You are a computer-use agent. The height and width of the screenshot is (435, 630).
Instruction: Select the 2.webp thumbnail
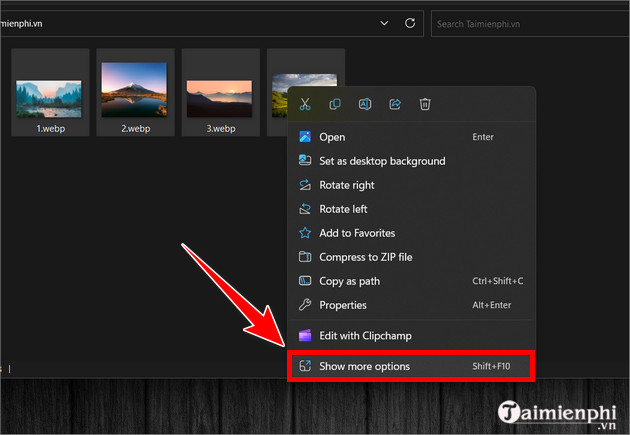(135, 92)
